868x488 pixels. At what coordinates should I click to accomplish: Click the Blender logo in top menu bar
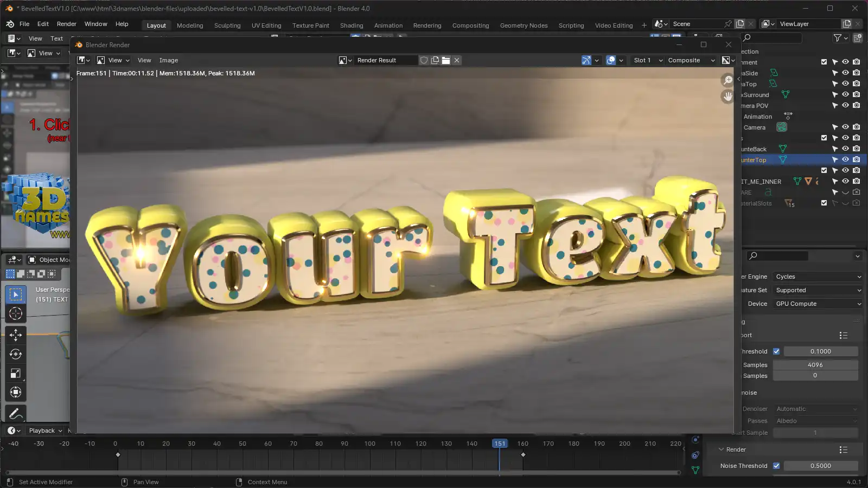[10, 24]
